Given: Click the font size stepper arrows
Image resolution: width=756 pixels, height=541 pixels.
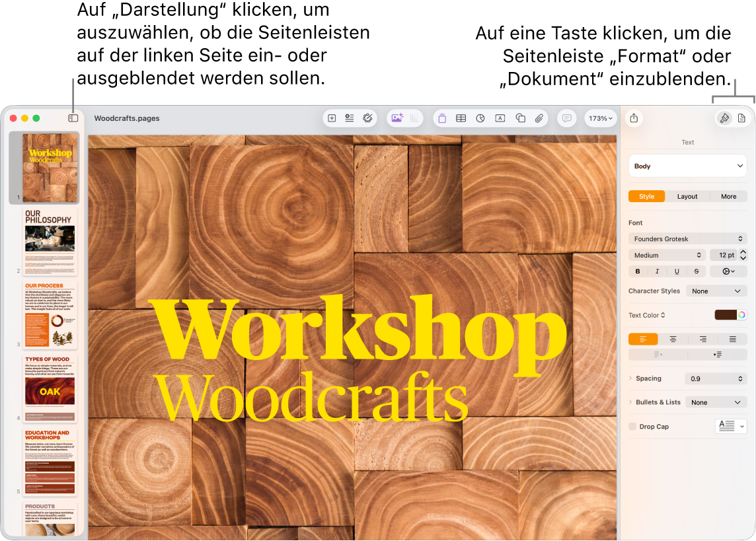Looking at the screenshot, I should 743,255.
